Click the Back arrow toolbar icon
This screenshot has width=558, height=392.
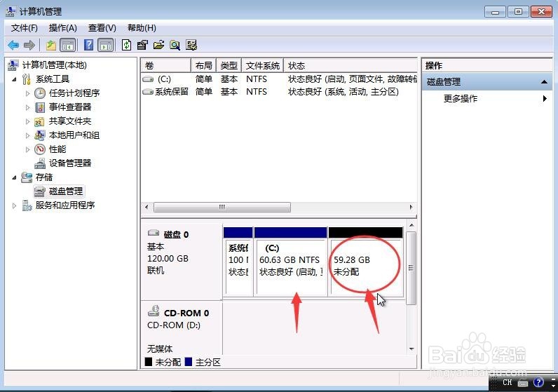(x=13, y=45)
